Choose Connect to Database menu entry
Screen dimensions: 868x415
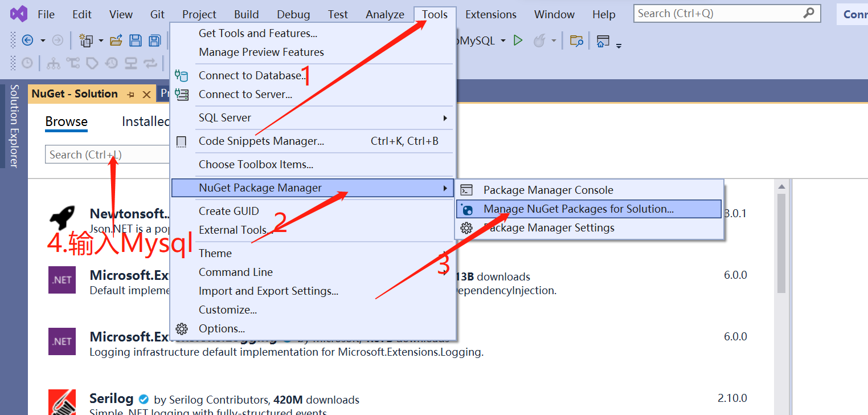click(x=313, y=75)
